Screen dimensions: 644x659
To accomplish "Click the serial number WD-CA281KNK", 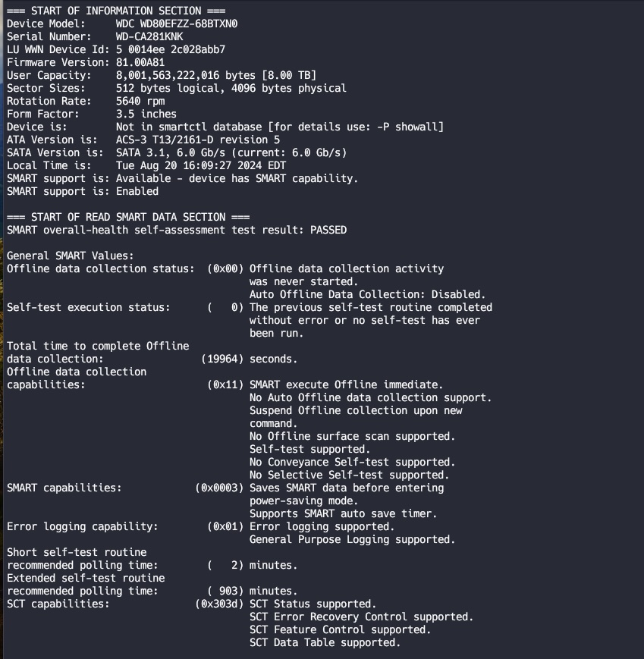I will tap(149, 36).
